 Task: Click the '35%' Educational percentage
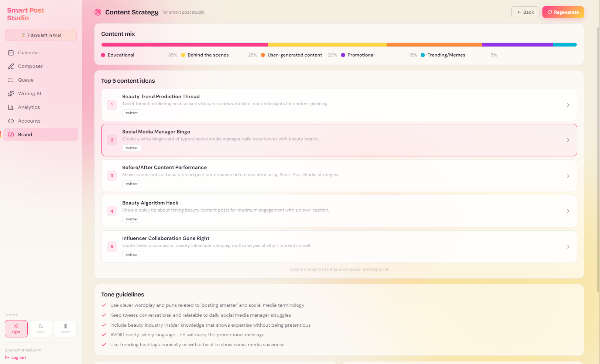(173, 55)
